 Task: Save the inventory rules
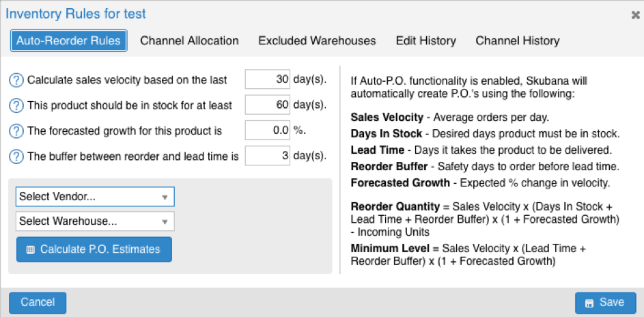(605, 303)
